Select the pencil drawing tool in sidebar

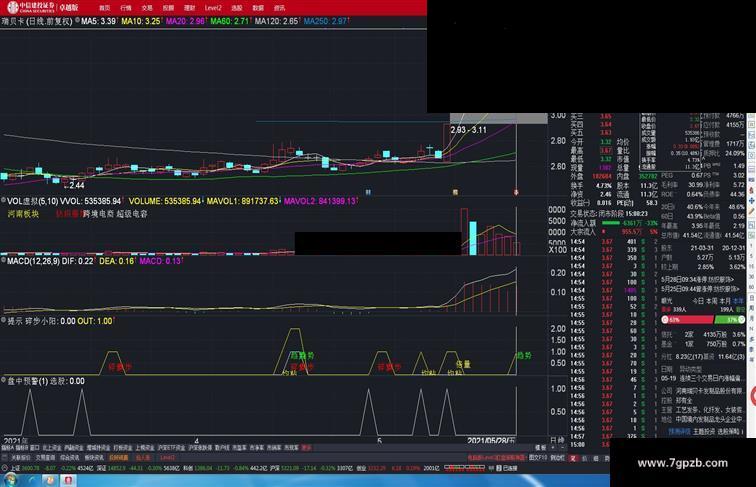(751, 211)
